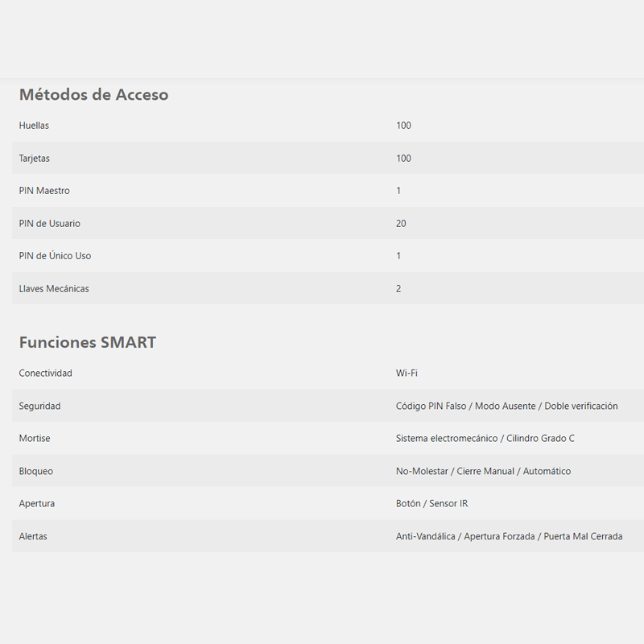Click the Llaves Mecánicas label

54,289
